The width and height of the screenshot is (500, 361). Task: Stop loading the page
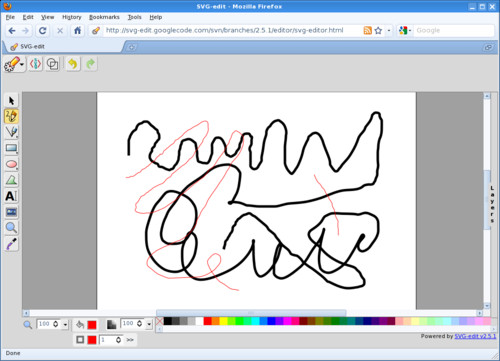[x=60, y=31]
